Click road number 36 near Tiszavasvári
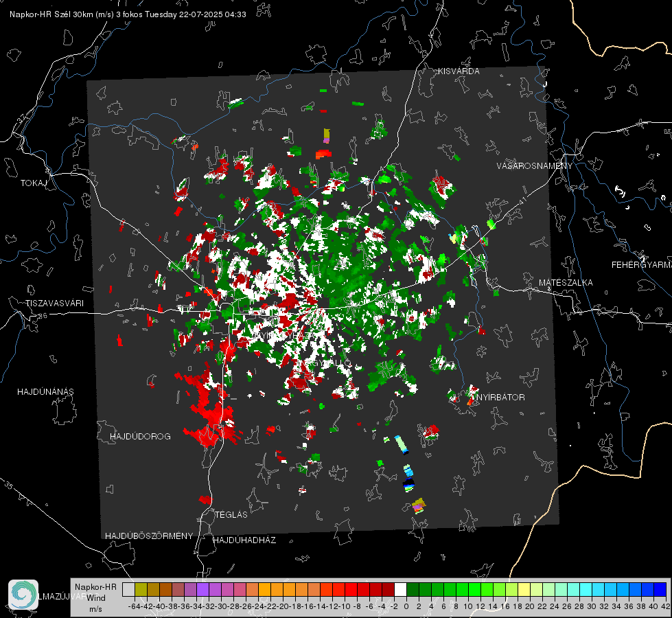672x618 pixels. [43, 316]
